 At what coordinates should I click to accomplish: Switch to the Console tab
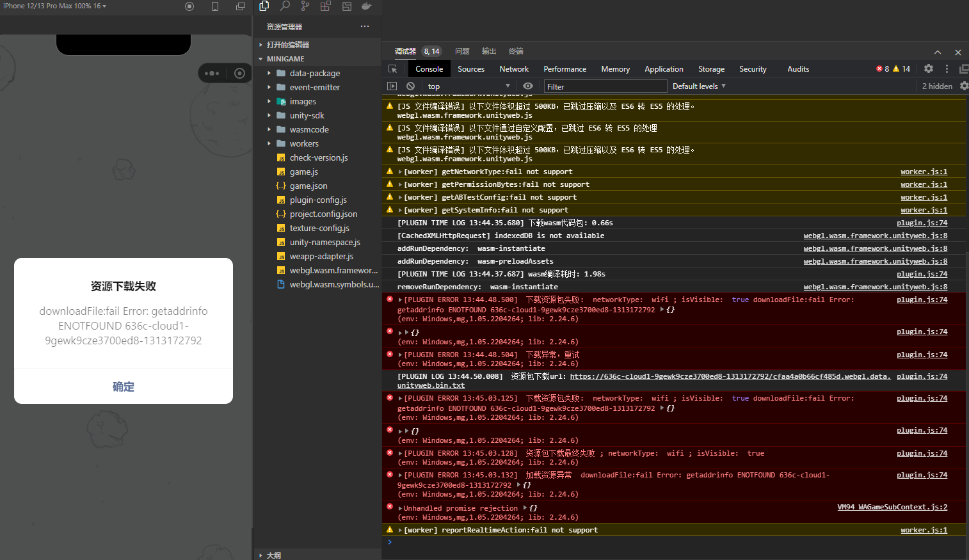click(429, 68)
